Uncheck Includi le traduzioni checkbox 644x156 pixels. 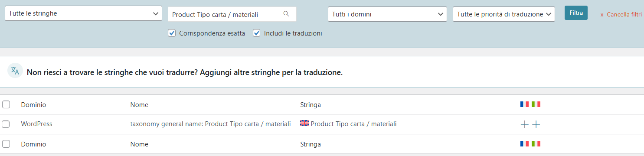pyautogui.click(x=257, y=33)
